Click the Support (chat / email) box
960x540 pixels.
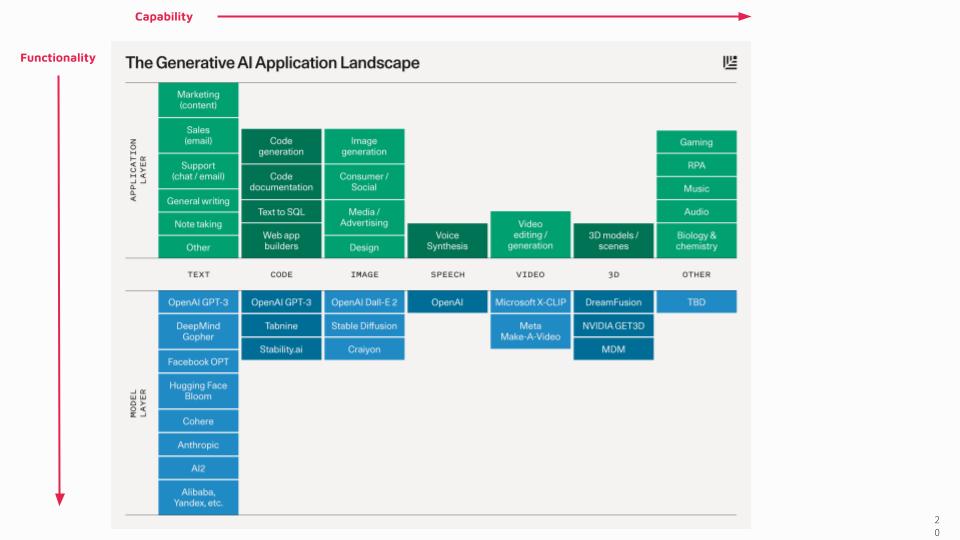(198, 171)
